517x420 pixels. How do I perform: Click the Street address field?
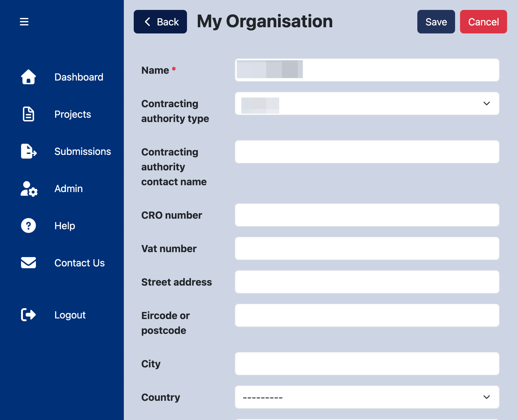[367, 282]
